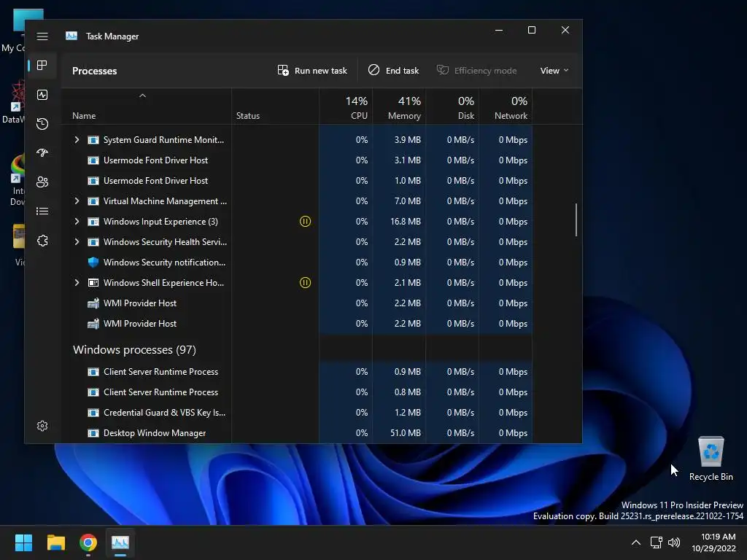Open the Task Manager hamburger navigation menu
The height and width of the screenshot is (560, 747).
point(42,36)
